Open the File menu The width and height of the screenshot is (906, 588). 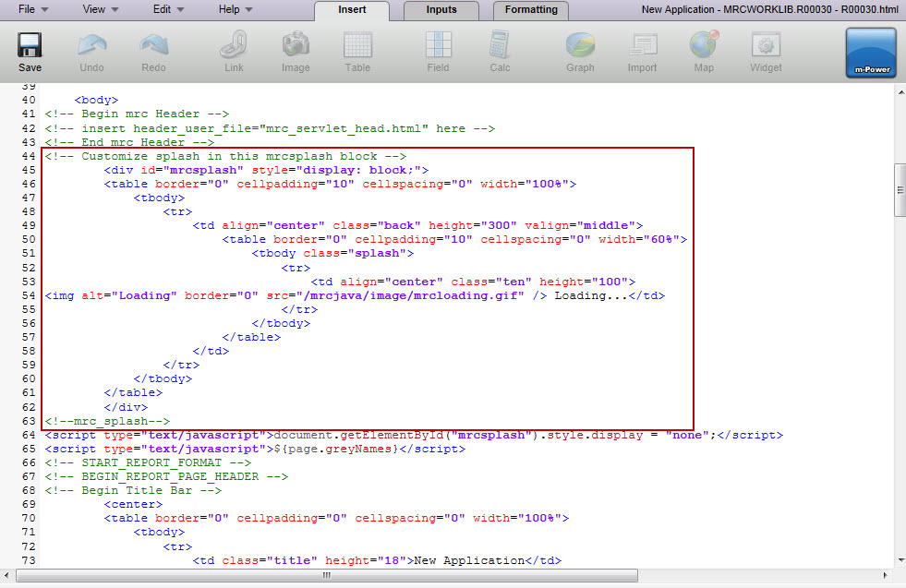tap(33, 9)
